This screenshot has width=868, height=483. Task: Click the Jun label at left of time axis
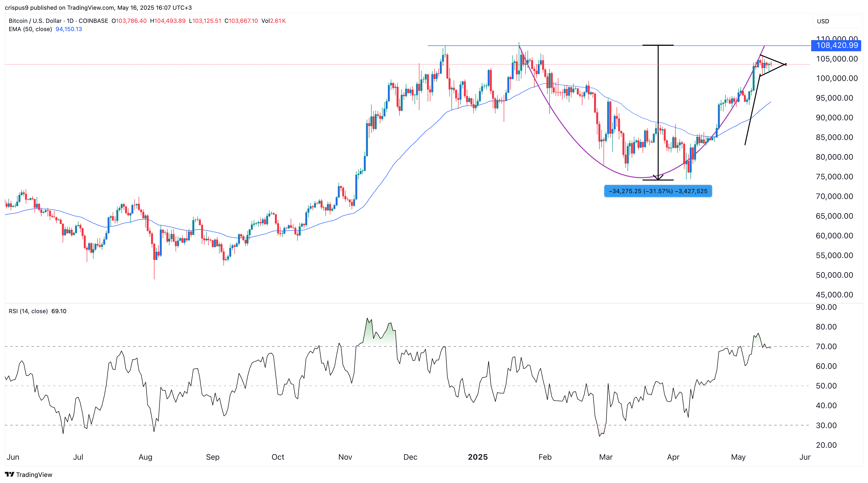[x=13, y=457]
